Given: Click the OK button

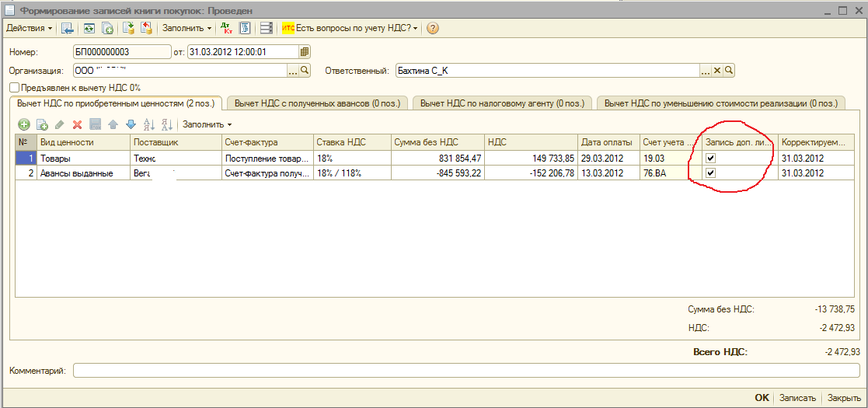Looking at the screenshot, I should pyautogui.click(x=762, y=398).
